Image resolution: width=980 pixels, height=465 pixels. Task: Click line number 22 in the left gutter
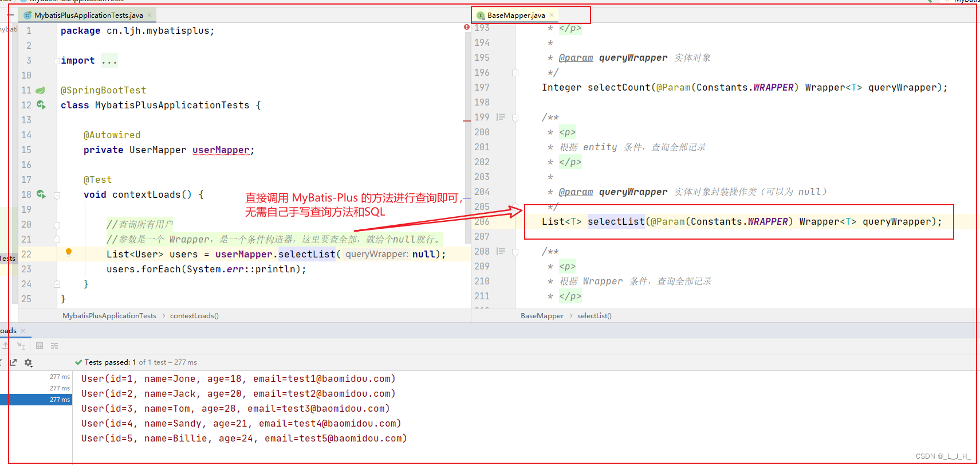coord(26,255)
